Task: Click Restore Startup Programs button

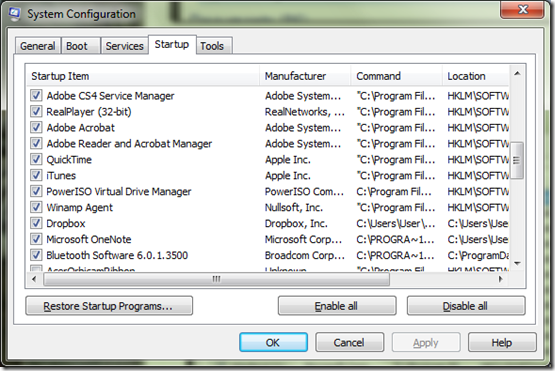Action: tap(109, 306)
